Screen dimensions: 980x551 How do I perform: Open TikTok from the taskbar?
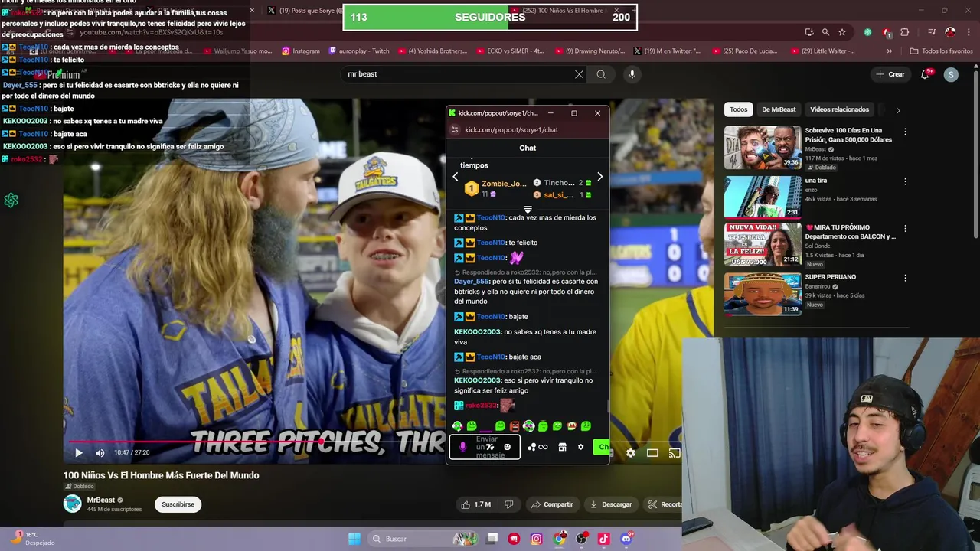(603, 539)
